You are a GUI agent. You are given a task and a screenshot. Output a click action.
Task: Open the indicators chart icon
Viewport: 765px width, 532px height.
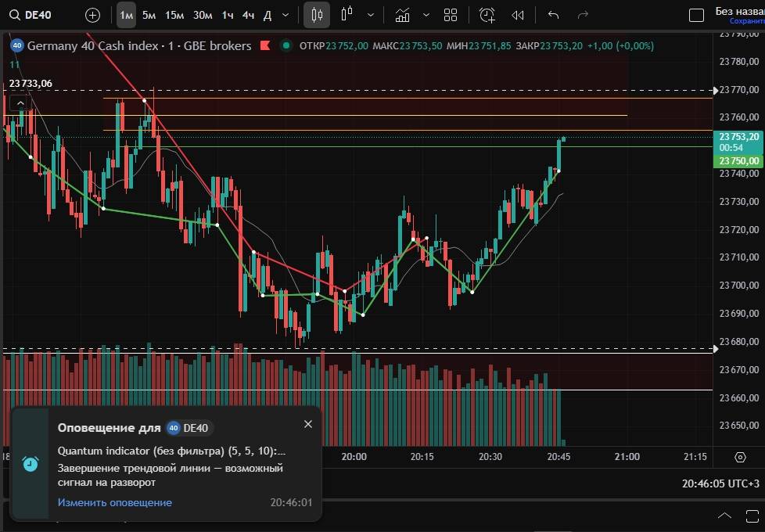(x=402, y=15)
